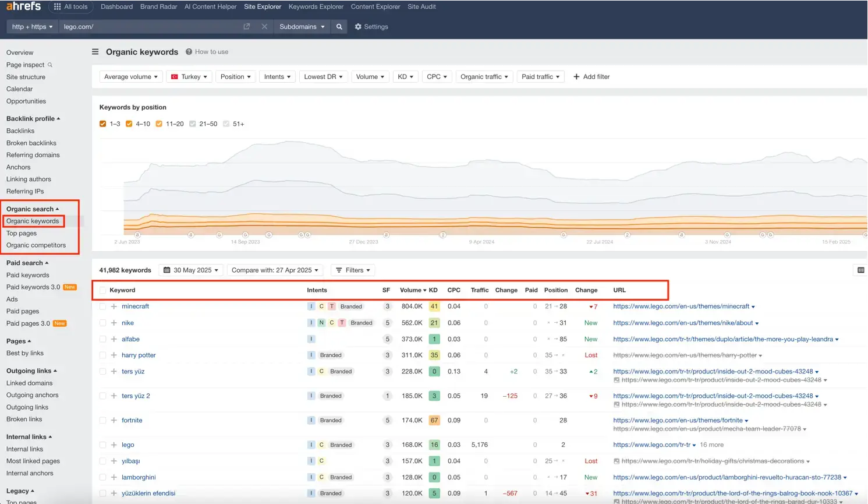Click plus icon beside minecraft keyword
This screenshot has height=504, width=868.
click(114, 306)
